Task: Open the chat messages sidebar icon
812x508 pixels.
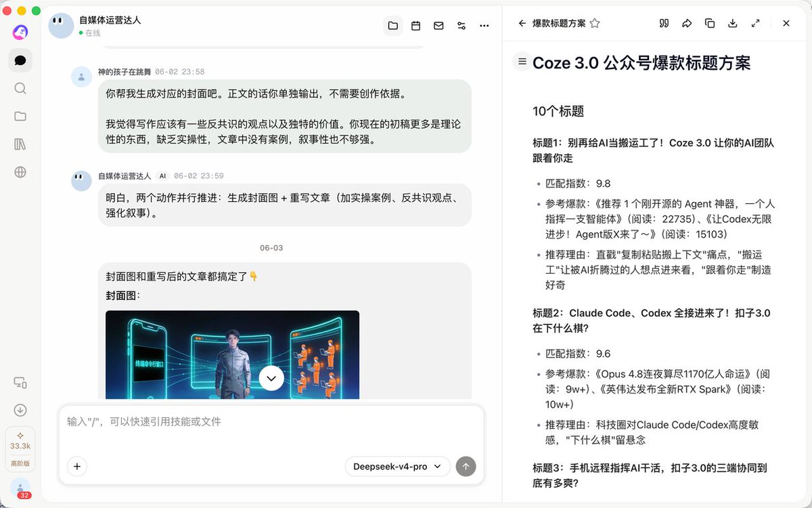Action: 20,60
